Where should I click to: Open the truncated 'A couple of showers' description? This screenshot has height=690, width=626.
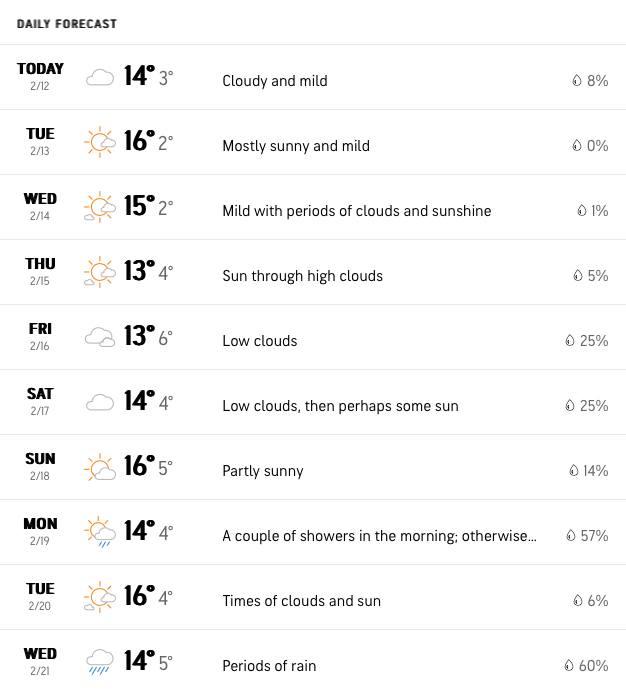(379, 536)
